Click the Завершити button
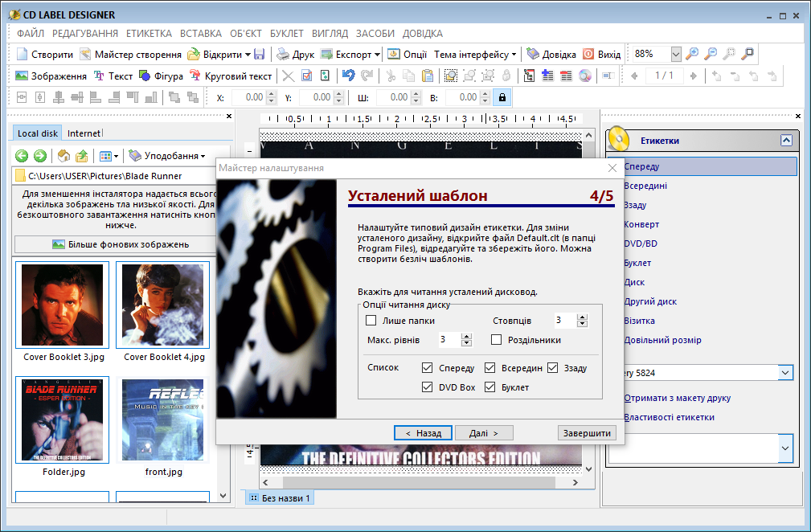 point(587,433)
